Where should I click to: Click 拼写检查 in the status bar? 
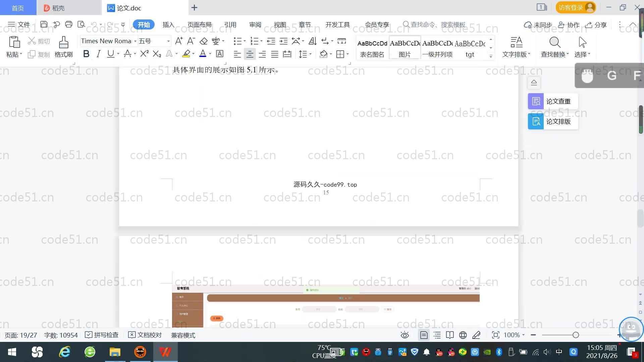[102, 335]
